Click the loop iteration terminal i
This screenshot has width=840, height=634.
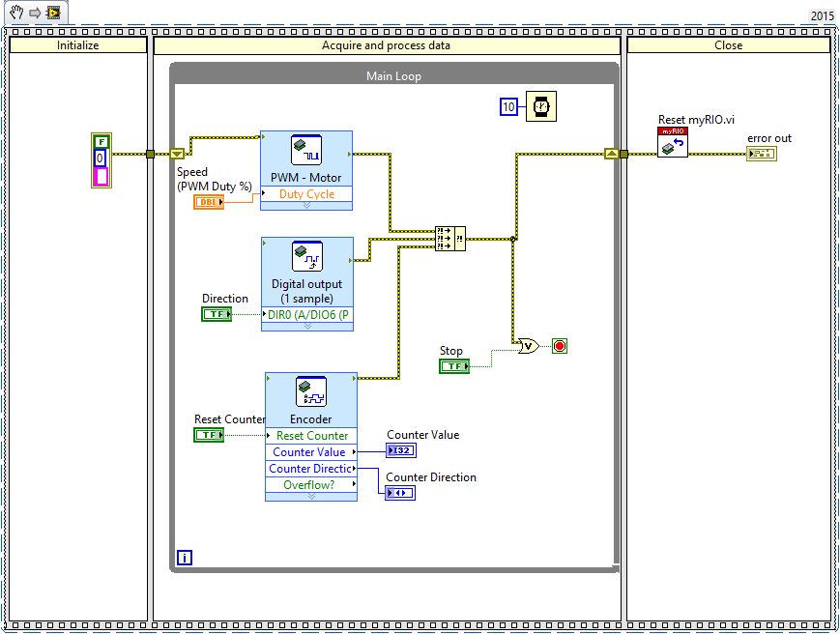pyautogui.click(x=185, y=558)
